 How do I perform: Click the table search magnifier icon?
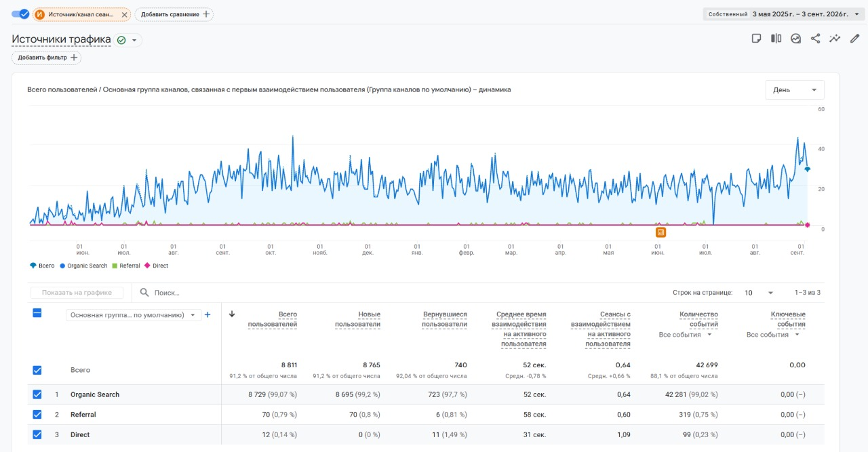(144, 293)
